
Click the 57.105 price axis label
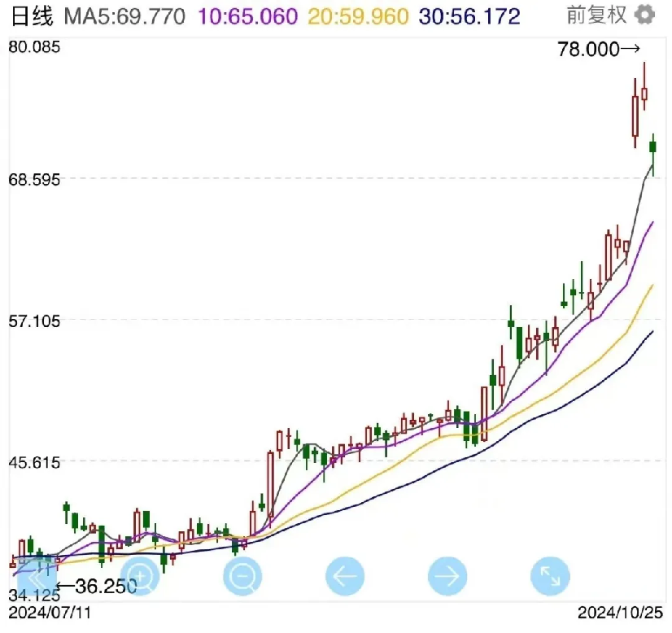tap(34, 321)
